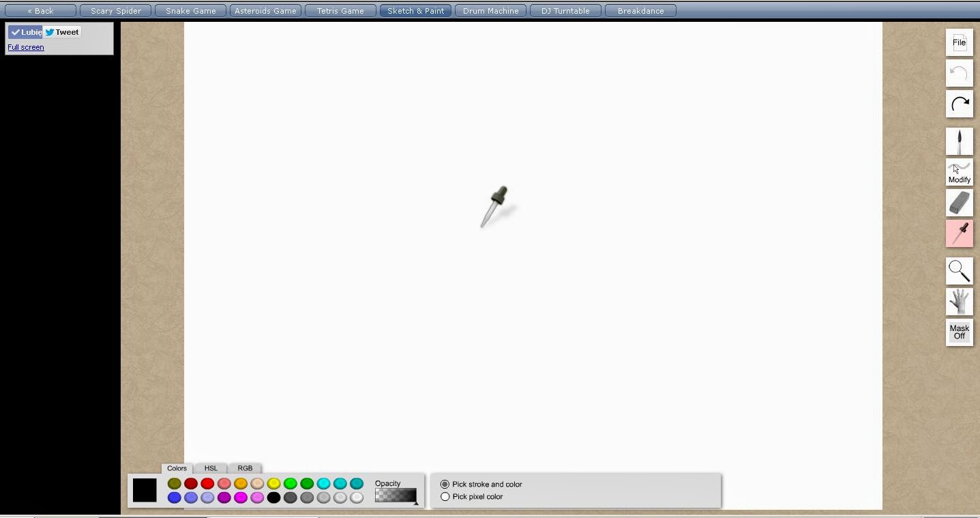Switch to the RGB tab

pos(245,468)
